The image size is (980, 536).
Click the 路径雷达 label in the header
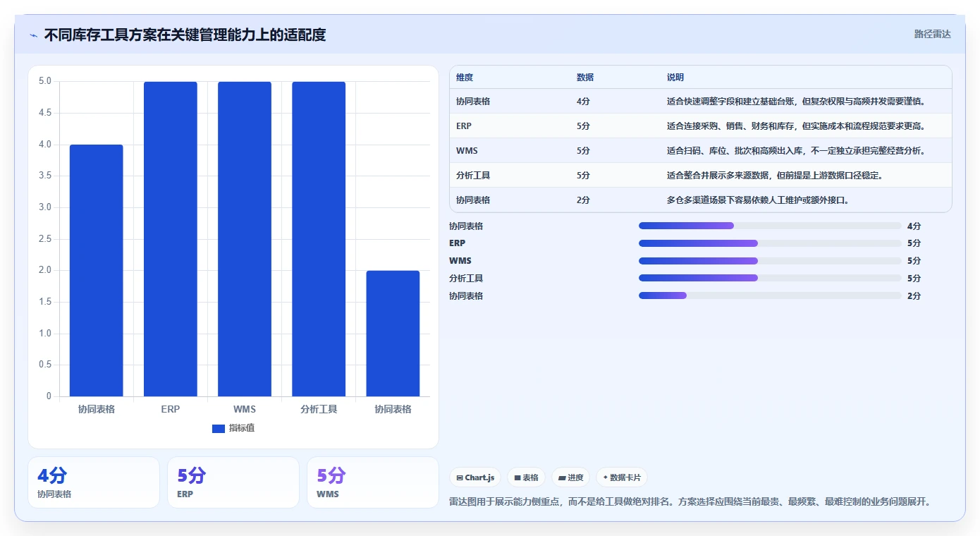coord(933,34)
